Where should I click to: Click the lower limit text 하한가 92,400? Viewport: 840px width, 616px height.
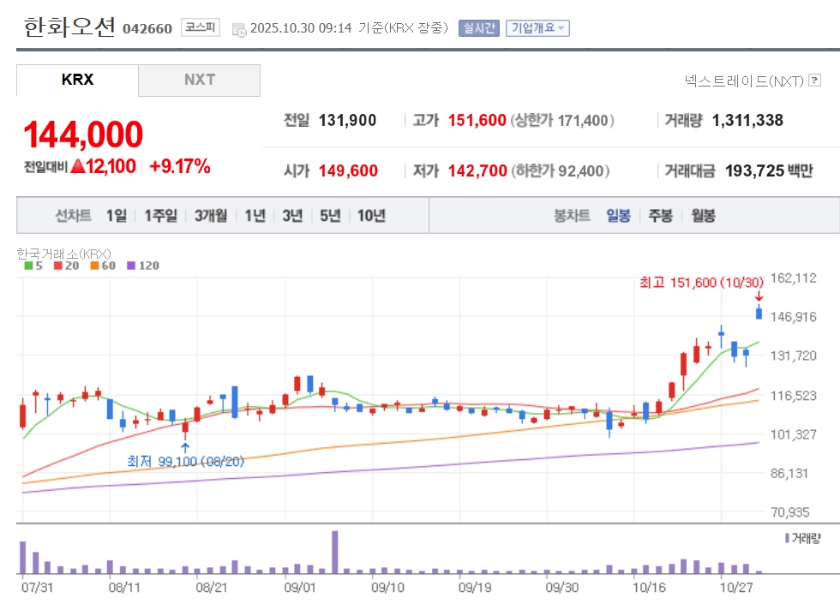(561, 170)
